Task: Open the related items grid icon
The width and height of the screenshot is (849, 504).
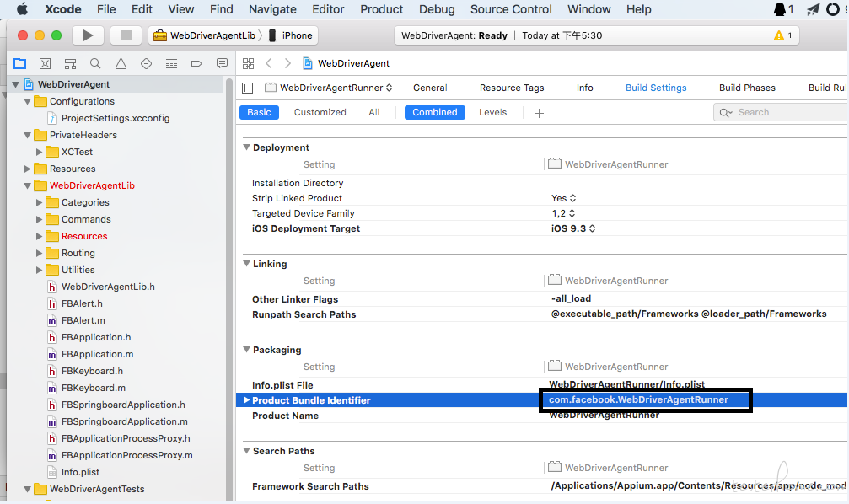Action: pyautogui.click(x=248, y=64)
